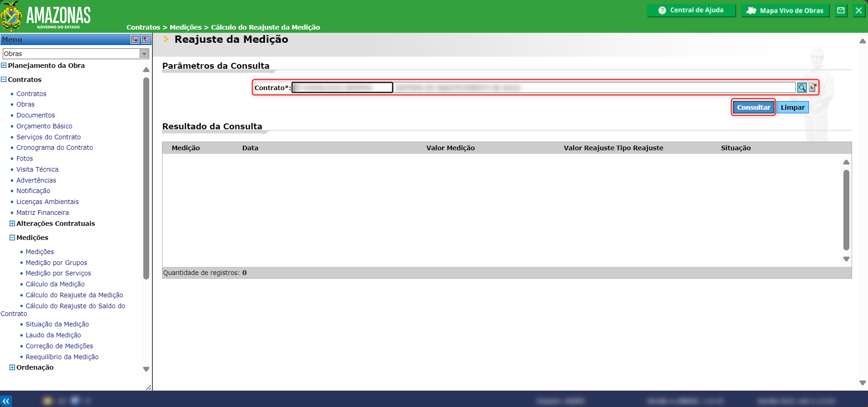
Task: Click the results table scroll-up arrow
Action: click(x=846, y=162)
